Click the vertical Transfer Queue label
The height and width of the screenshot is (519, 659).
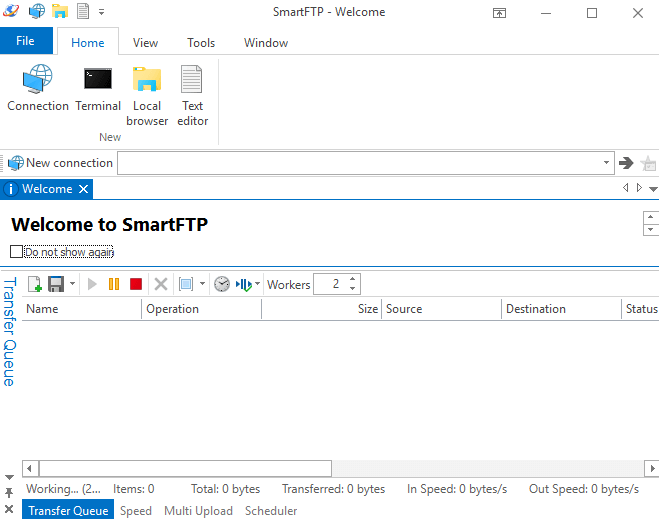coord(9,331)
